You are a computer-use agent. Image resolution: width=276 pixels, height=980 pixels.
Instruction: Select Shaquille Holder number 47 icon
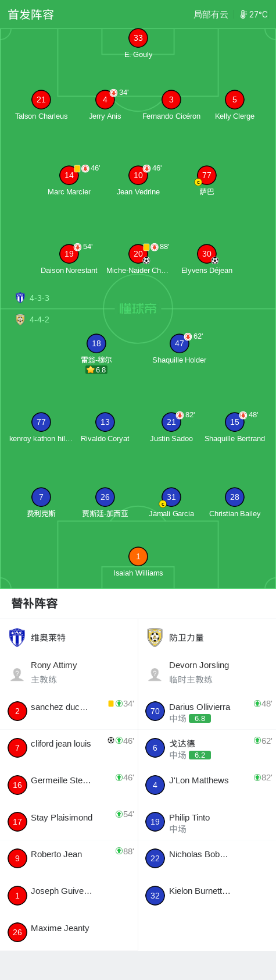[x=180, y=343]
